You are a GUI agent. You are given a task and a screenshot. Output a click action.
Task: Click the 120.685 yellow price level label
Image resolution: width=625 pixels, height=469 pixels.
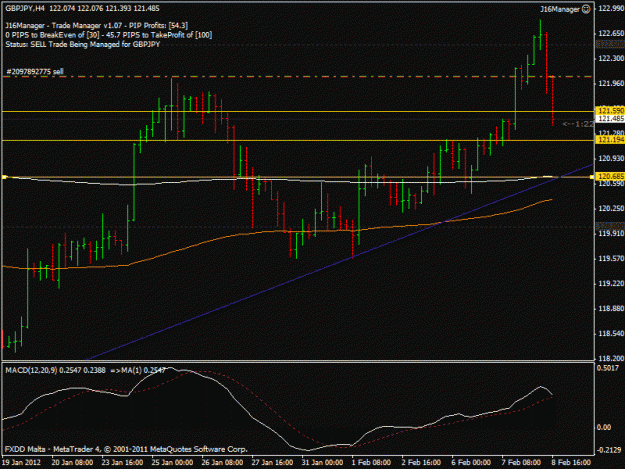[x=610, y=176]
